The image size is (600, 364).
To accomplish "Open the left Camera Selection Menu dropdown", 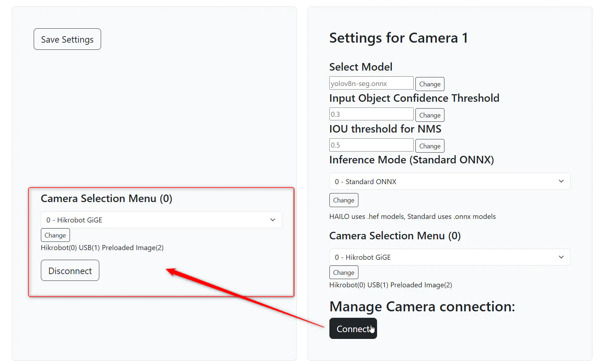I will click(x=161, y=220).
